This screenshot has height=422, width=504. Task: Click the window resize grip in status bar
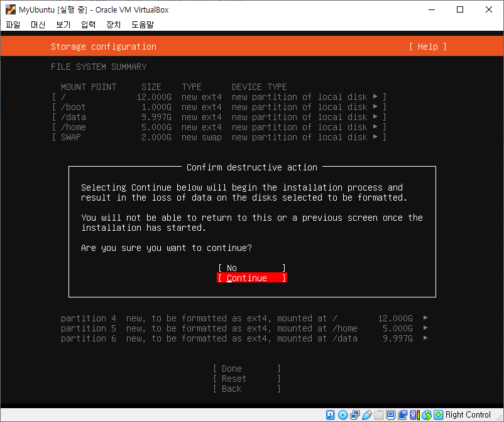pyautogui.click(x=499, y=417)
